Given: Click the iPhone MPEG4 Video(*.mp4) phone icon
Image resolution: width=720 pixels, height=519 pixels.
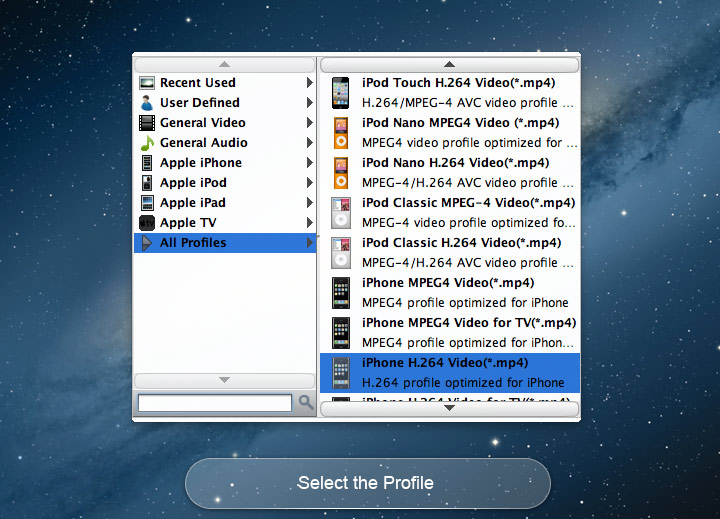Looking at the screenshot, I should click(x=341, y=293).
